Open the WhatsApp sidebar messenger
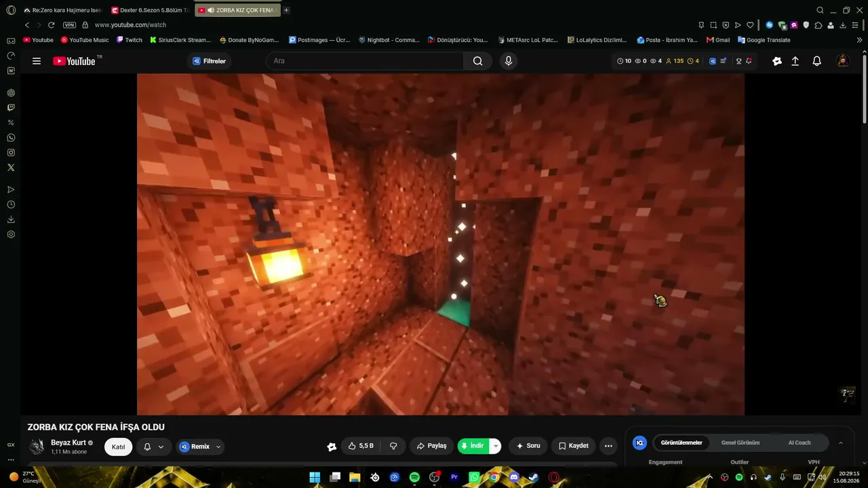The width and height of the screenshot is (868, 488). (x=11, y=138)
